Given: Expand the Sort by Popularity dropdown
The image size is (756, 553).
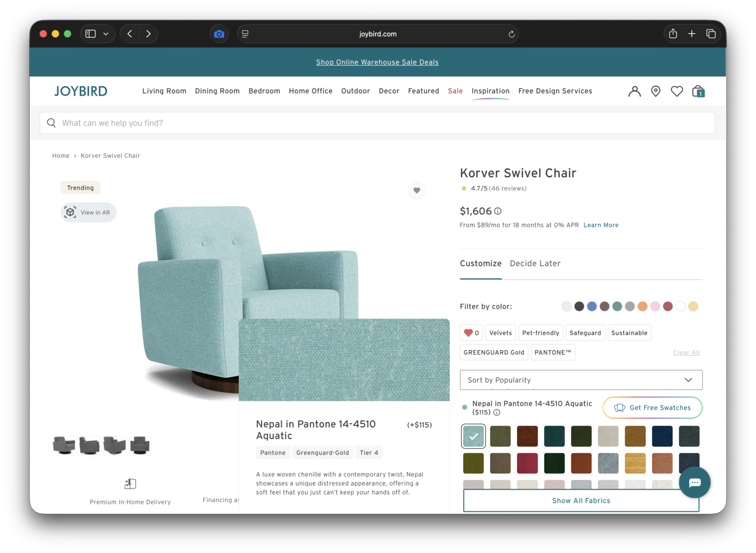Looking at the screenshot, I should coord(581,380).
